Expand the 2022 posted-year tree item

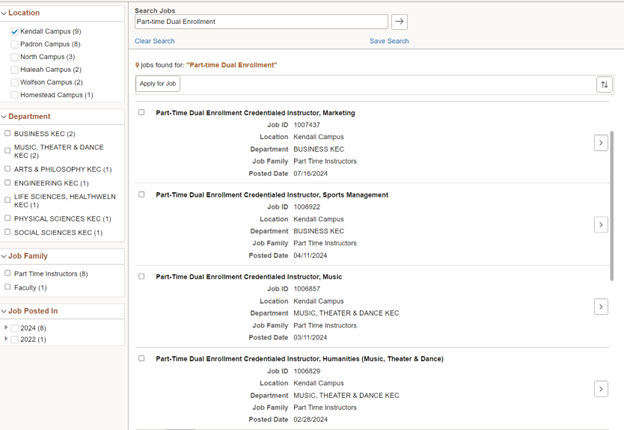[6, 339]
